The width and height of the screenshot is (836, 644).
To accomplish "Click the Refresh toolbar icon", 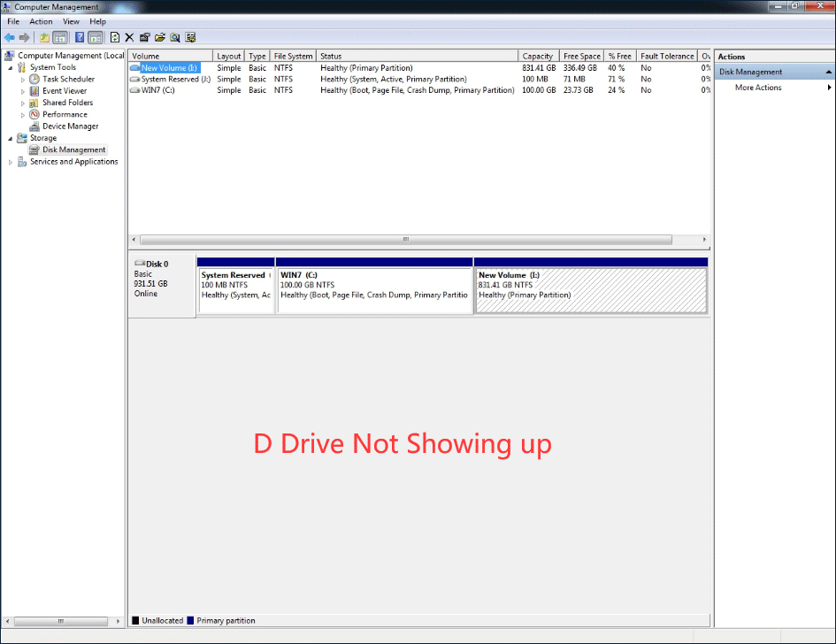I will click(x=115, y=37).
